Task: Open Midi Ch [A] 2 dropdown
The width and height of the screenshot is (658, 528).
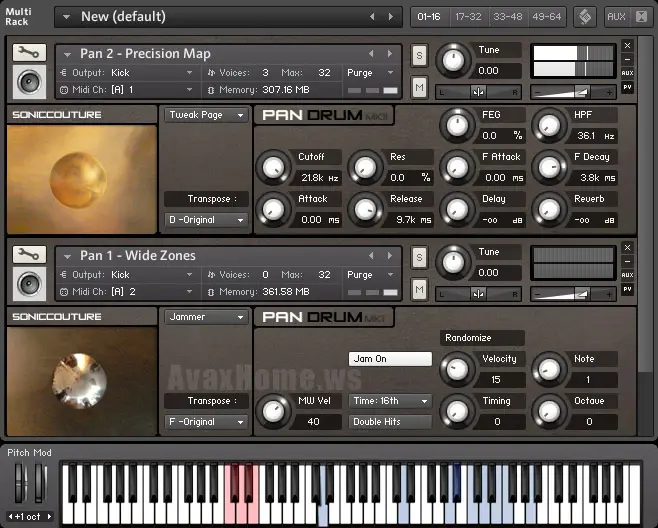Action: click(129, 292)
